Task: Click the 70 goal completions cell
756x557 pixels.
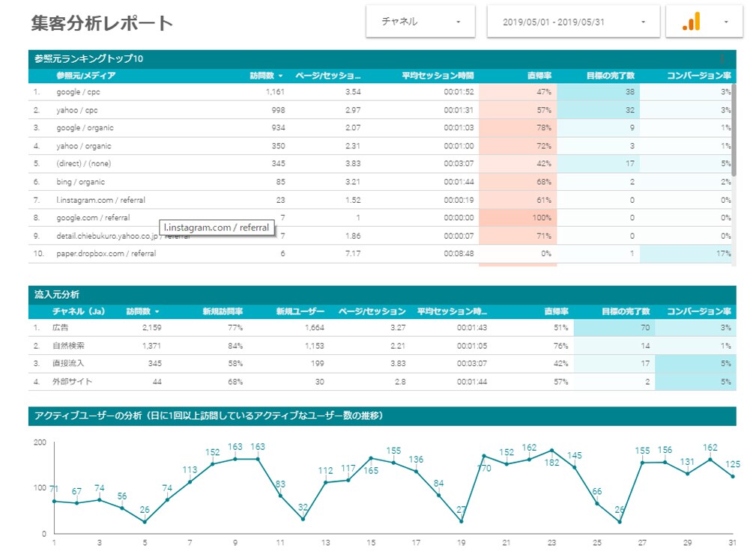Action: (x=614, y=328)
